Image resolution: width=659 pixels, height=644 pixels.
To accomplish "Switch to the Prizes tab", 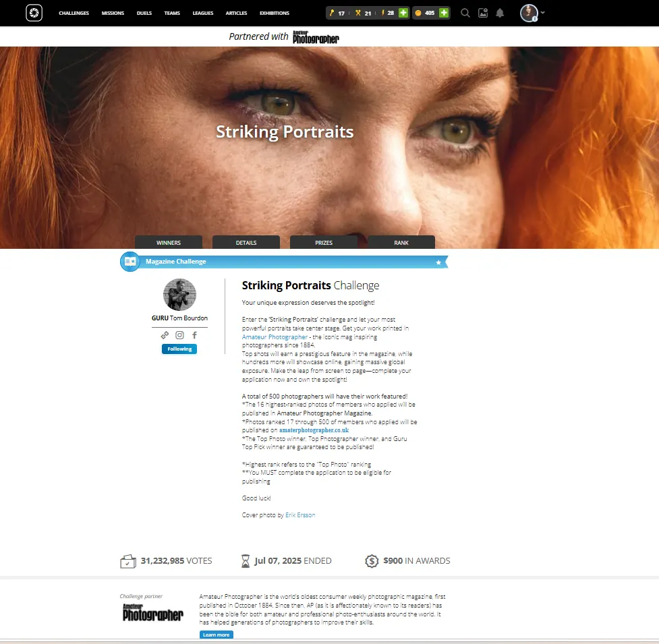I will [324, 242].
